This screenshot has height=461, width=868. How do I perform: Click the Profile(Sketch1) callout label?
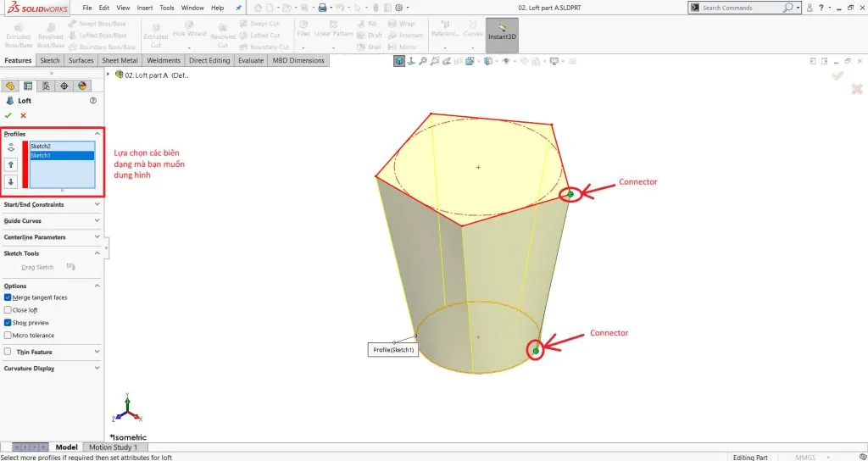[393, 350]
